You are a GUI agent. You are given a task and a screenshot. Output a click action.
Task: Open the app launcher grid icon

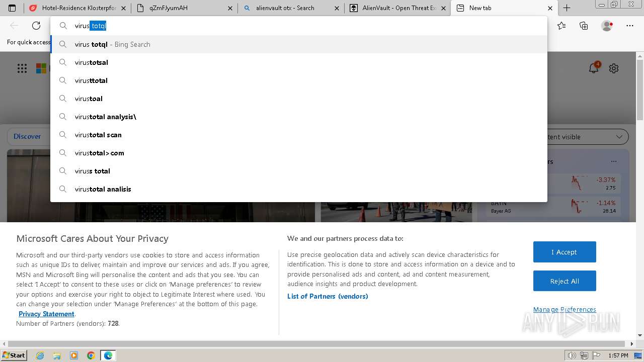click(22, 68)
